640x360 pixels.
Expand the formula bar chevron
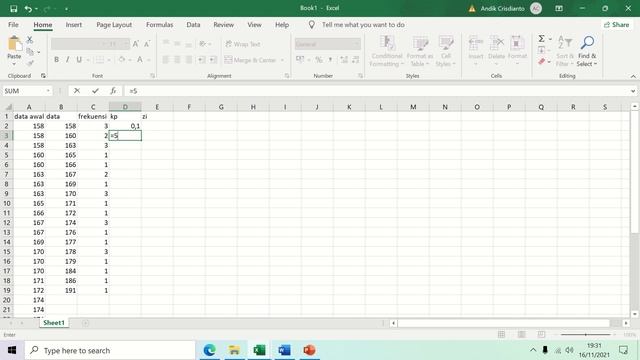point(633,91)
